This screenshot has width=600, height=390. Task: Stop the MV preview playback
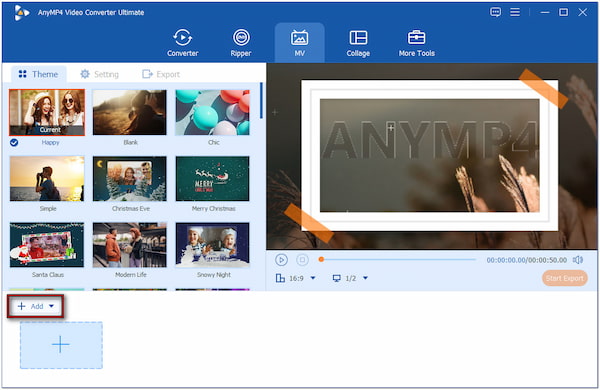pos(302,260)
